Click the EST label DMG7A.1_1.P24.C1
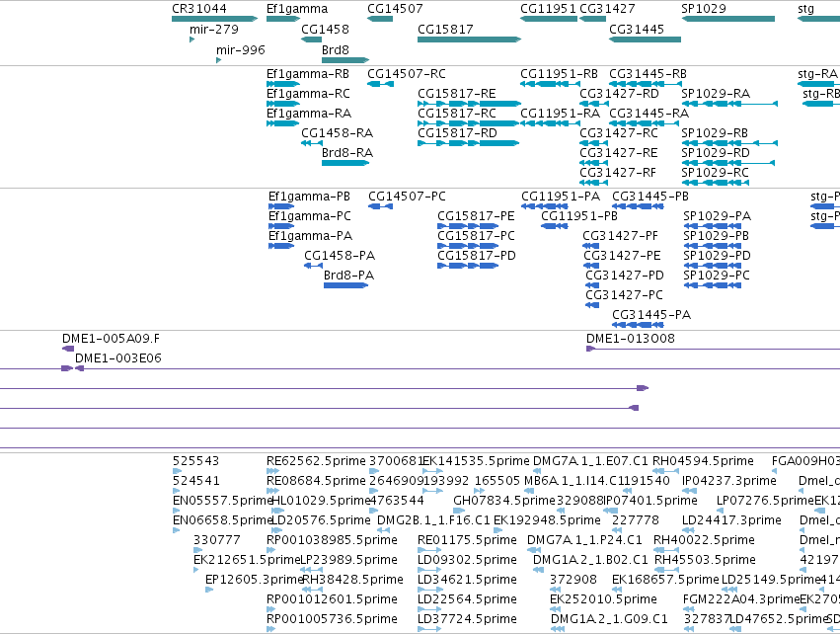Viewport: 840px width, 634px height. coord(584,539)
